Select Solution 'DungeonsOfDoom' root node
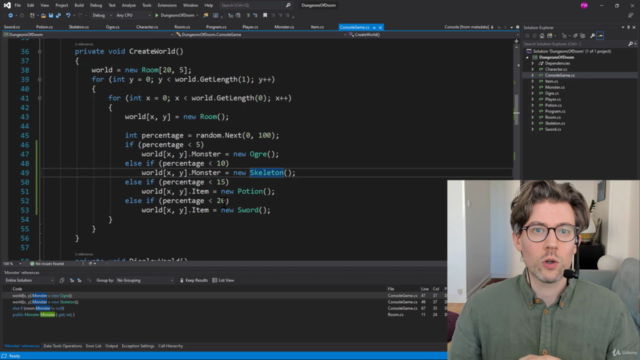Viewport: 640px width, 360px height. (x=571, y=51)
